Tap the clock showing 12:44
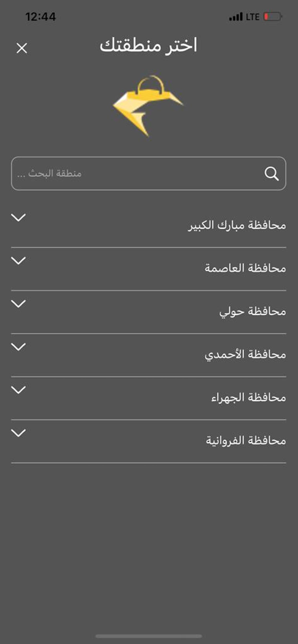The height and width of the screenshot is (644, 298). [41, 17]
